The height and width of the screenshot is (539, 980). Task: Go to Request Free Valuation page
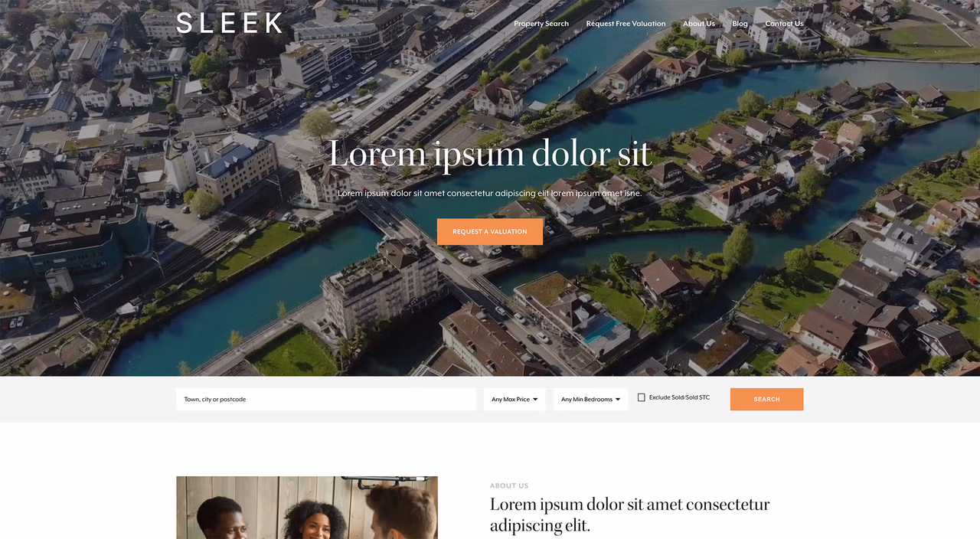(626, 24)
